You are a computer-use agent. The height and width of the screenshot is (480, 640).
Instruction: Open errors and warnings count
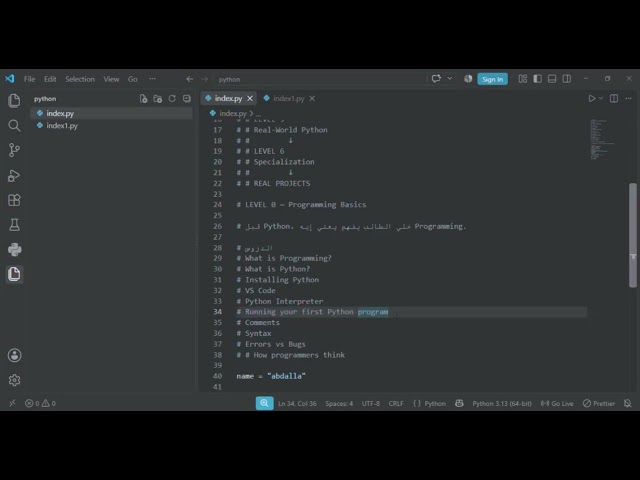pyautogui.click(x=40, y=403)
